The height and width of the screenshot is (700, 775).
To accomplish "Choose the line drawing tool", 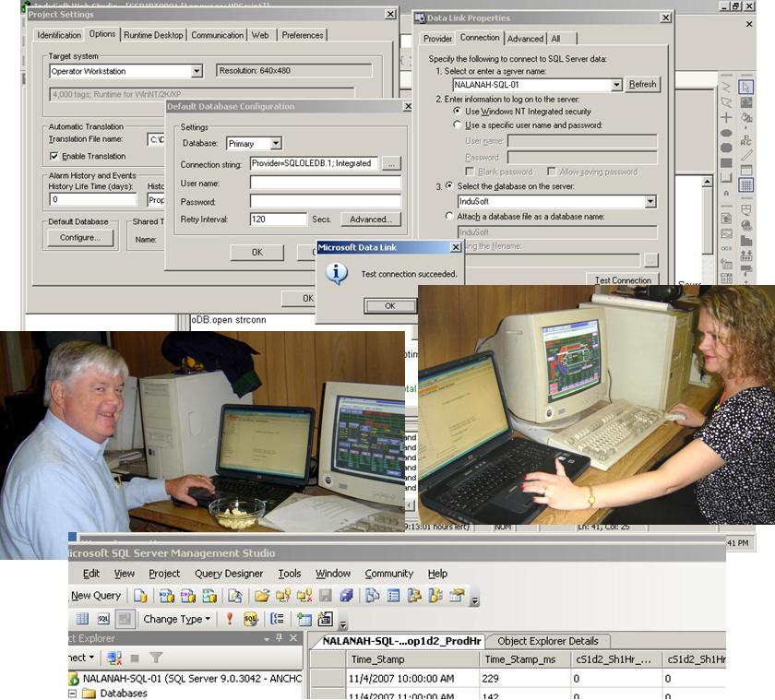I will click(x=745, y=155).
